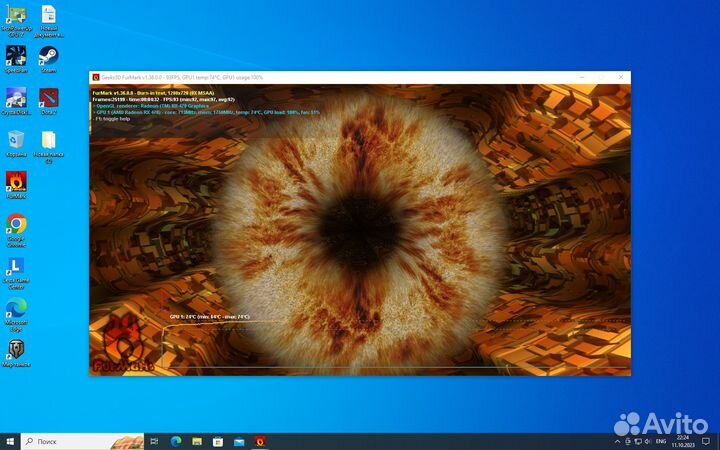Viewport: 720px width, 450px height.
Task: Open the Google Chrome desktop shortcut
Action: [16, 224]
